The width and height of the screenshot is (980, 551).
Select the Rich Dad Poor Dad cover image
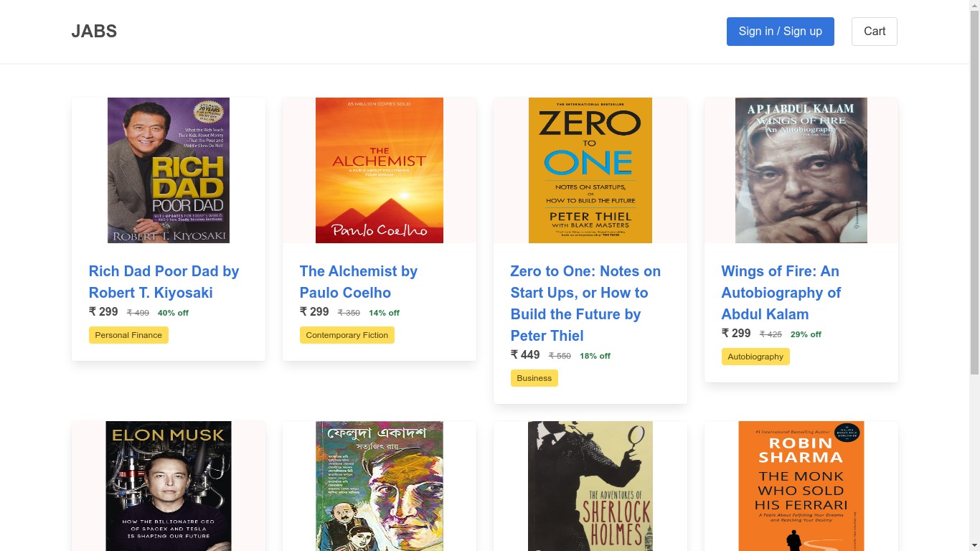[x=169, y=171]
